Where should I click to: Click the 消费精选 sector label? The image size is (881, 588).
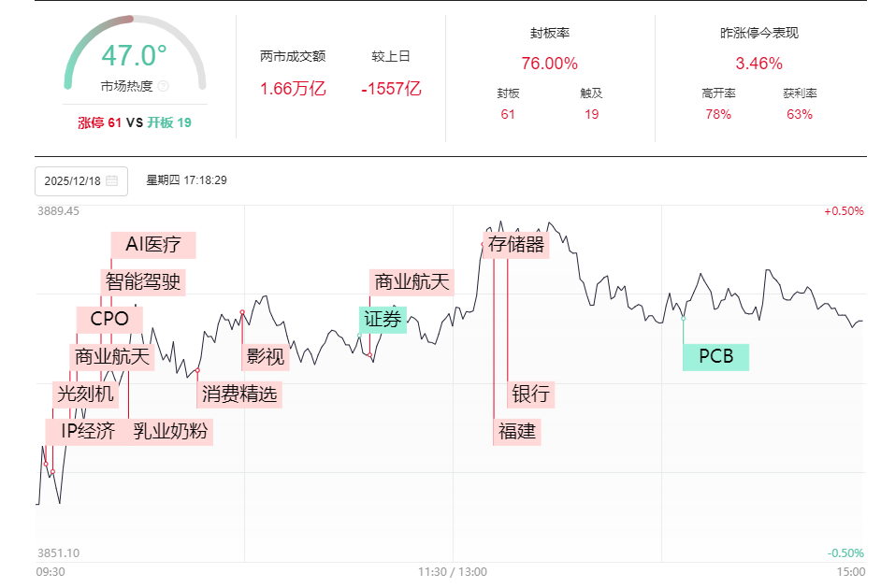(239, 394)
